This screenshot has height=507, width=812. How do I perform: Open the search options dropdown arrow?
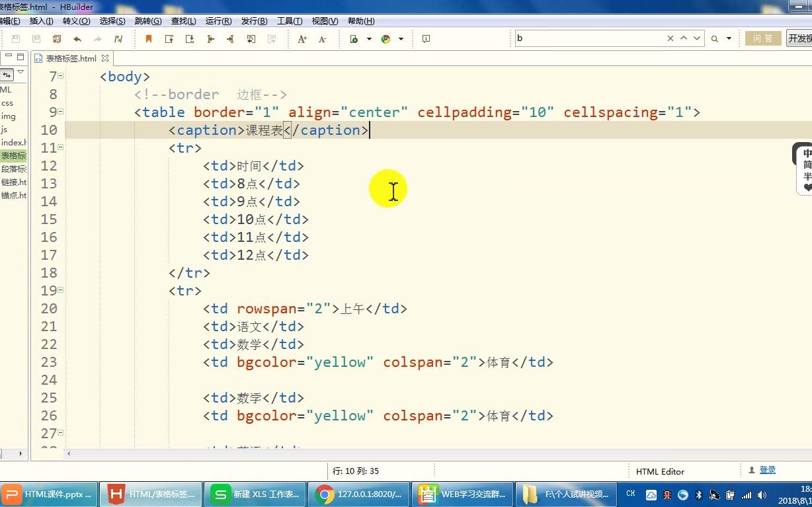click(729, 38)
